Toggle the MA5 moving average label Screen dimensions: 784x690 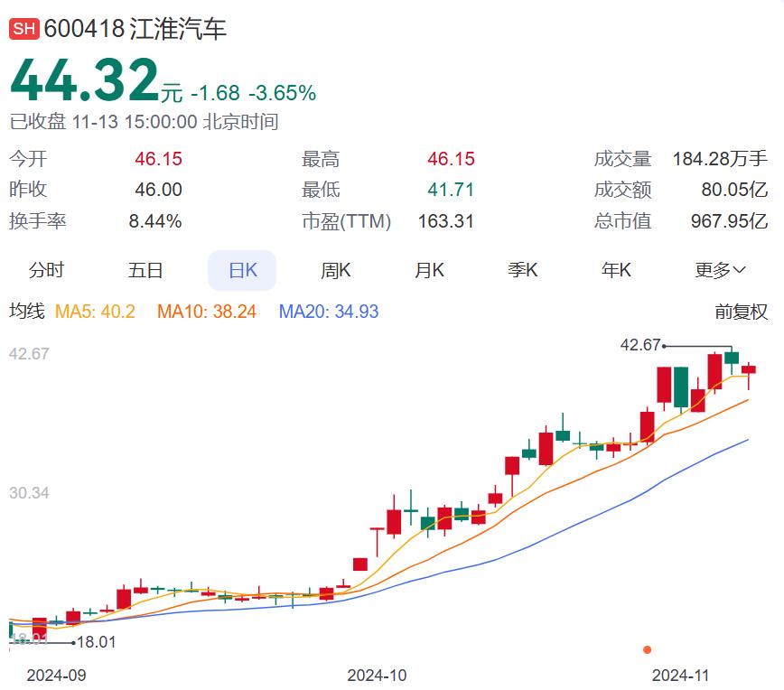95,312
